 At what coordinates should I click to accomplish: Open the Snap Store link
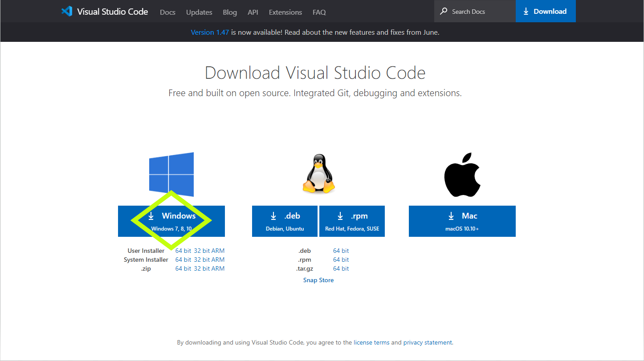tap(318, 280)
